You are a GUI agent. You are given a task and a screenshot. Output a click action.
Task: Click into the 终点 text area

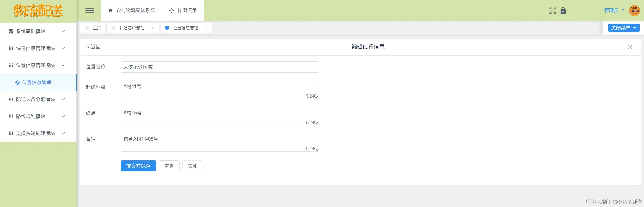[x=220, y=116]
